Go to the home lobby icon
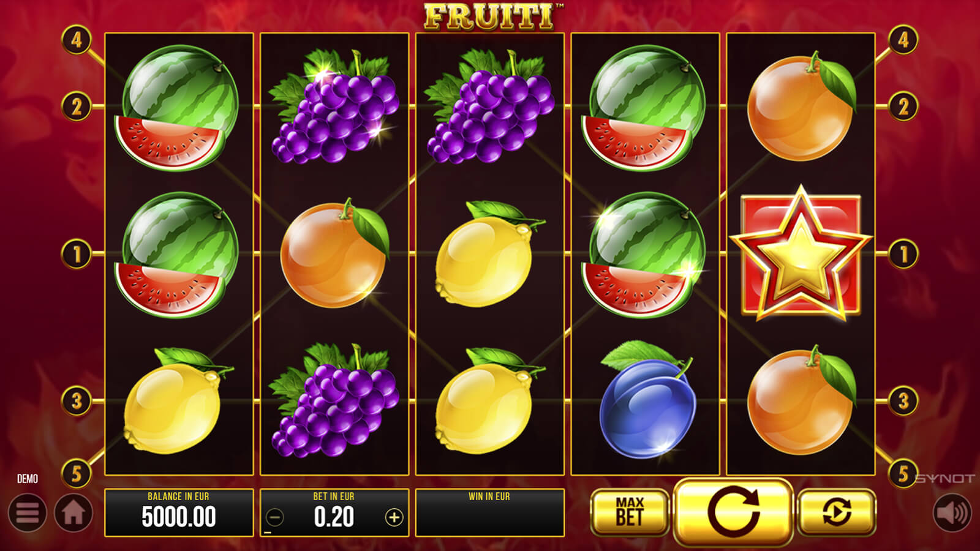Screen dimensions: 980x551 pyautogui.click(x=73, y=512)
